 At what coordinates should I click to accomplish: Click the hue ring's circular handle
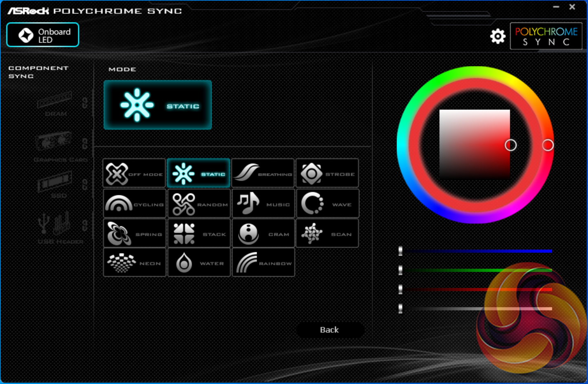548,145
